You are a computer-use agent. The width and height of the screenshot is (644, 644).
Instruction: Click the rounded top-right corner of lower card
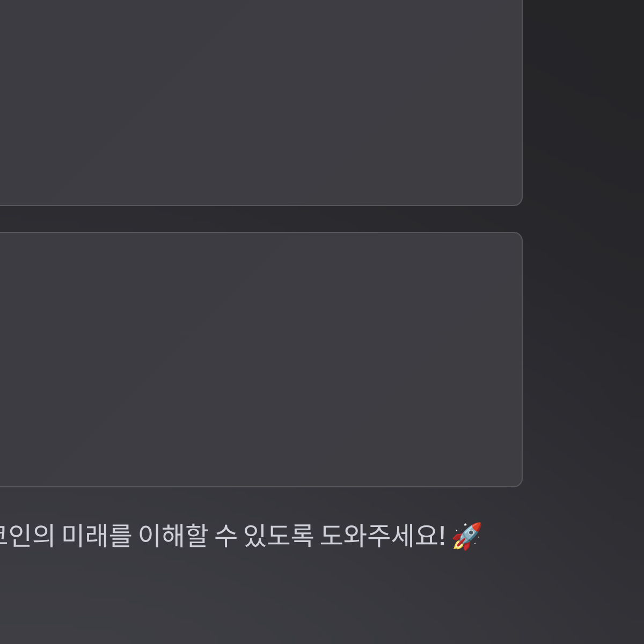coord(518,236)
